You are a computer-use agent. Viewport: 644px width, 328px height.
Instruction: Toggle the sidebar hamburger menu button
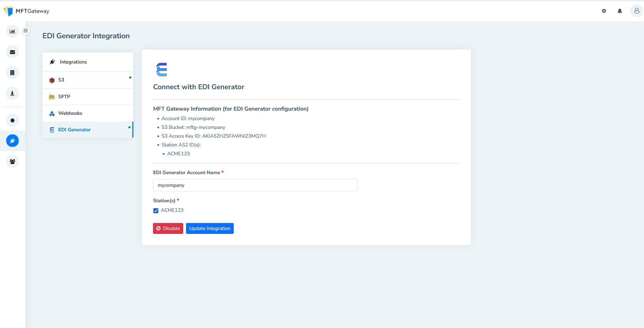26,31
